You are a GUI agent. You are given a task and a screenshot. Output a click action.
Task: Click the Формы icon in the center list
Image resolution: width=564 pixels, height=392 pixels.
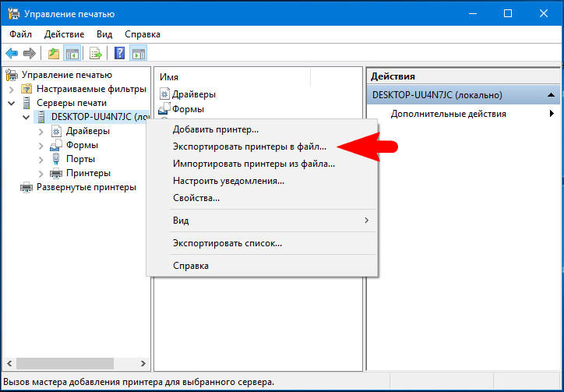coord(164,108)
